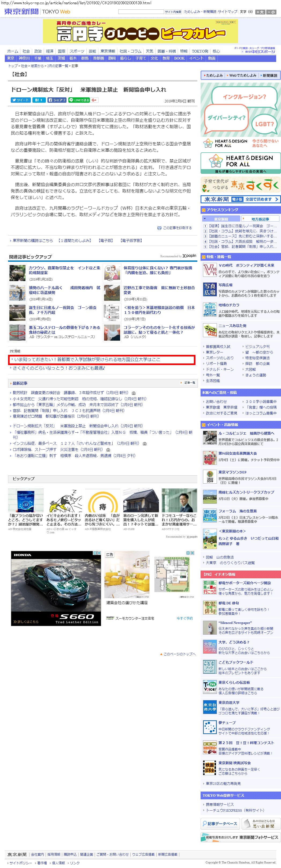The width and height of the screenshot is (281, 868).
Task: Switch access ranking to 地方版記事 tab
Action: click(x=260, y=219)
